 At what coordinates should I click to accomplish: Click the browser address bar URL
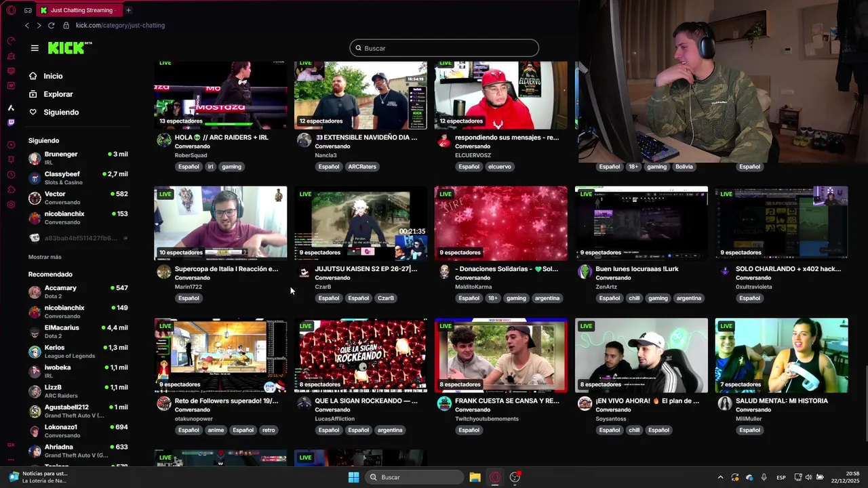(x=120, y=25)
